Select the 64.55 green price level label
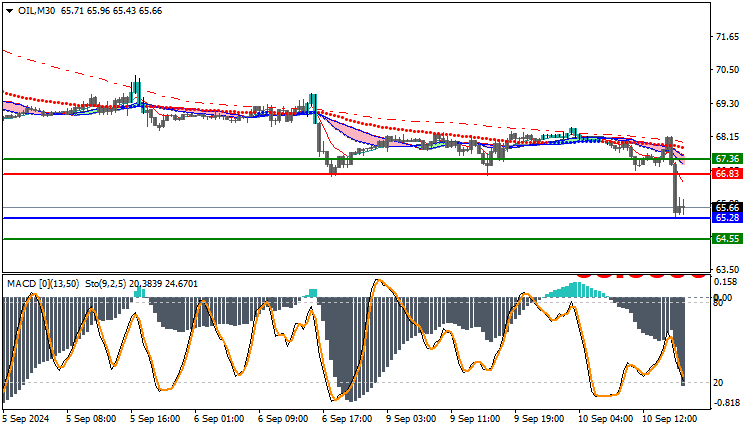Screen dimensions: 750x430 tap(728, 239)
